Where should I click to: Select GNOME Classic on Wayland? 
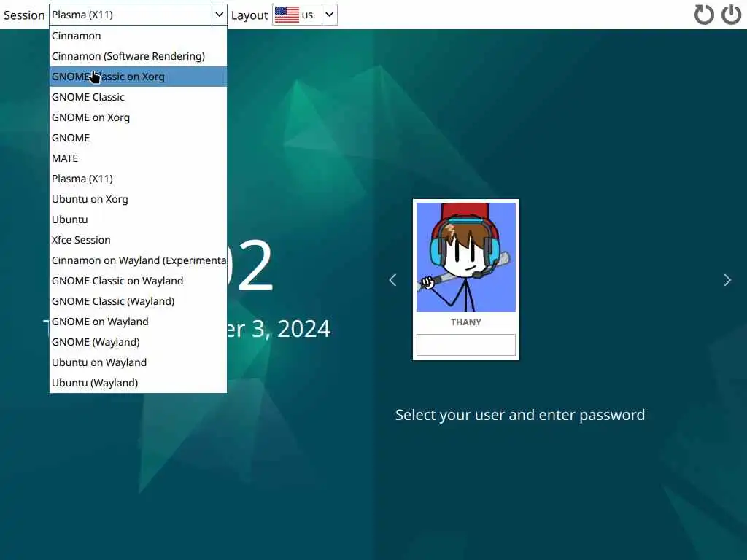(x=138, y=281)
